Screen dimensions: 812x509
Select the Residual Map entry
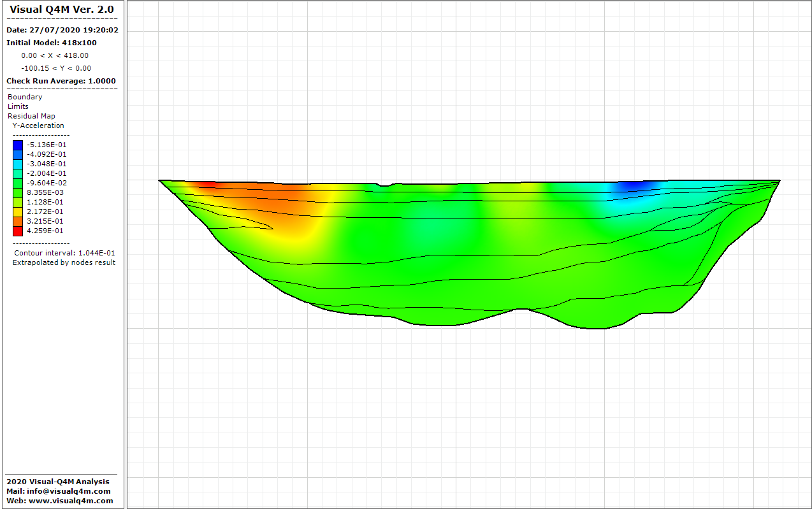click(x=31, y=116)
